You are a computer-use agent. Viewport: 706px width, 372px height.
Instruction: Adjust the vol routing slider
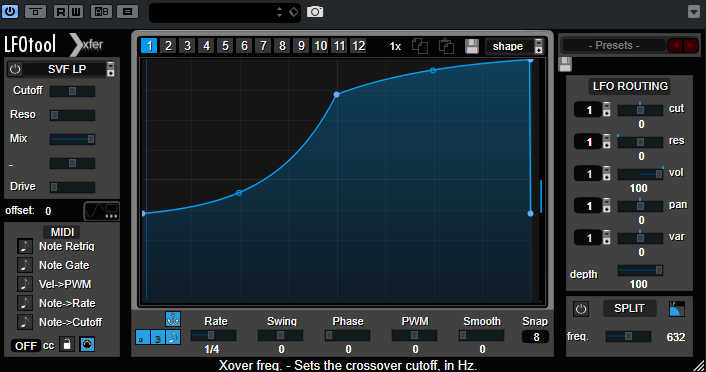click(x=640, y=174)
